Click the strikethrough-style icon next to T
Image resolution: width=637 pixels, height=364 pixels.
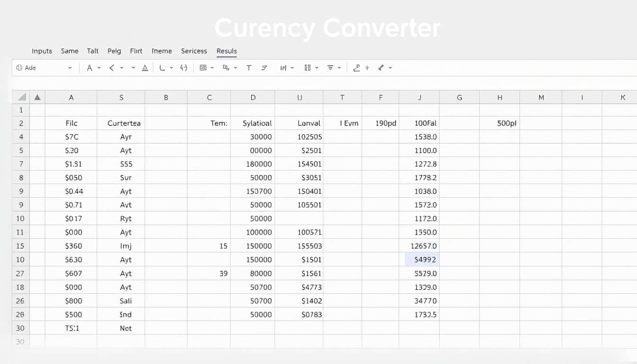(264, 68)
